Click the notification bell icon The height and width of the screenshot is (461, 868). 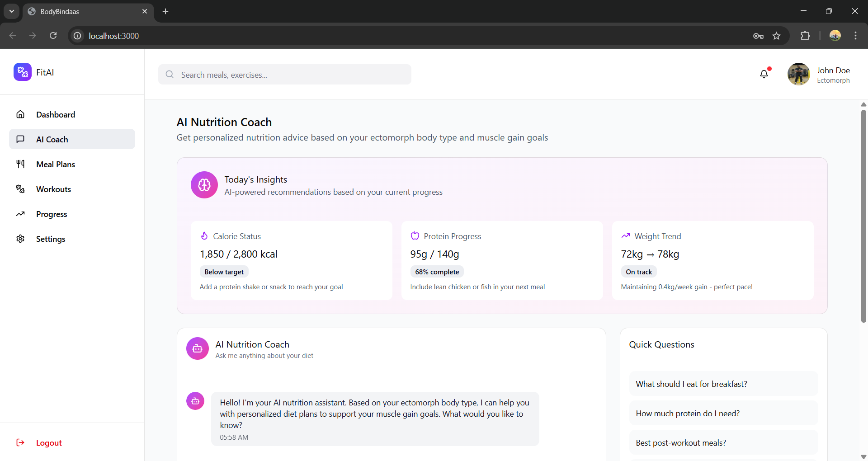(x=764, y=74)
